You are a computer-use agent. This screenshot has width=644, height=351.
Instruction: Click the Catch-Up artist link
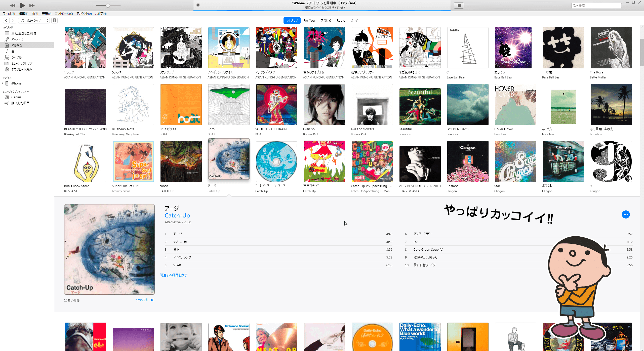(x=177, y=215)
